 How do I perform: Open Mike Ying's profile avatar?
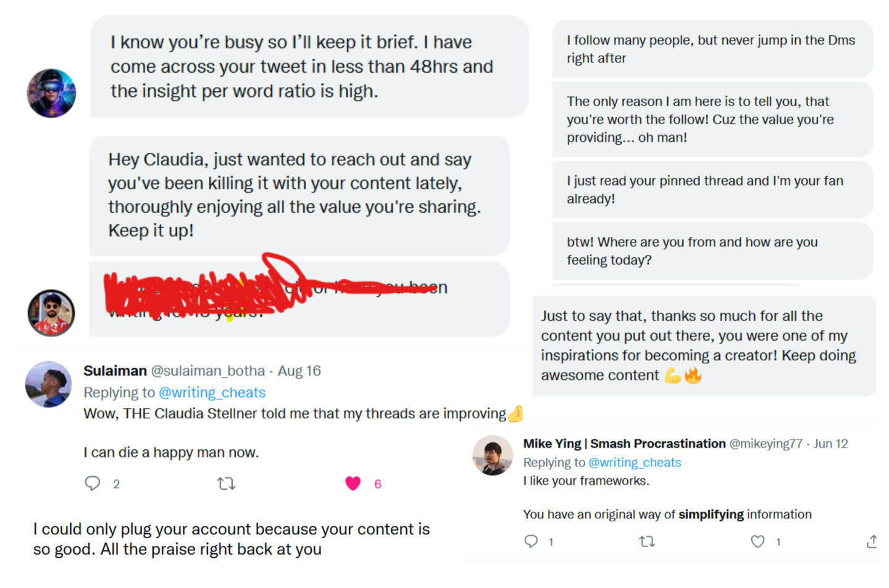[x=492, y=455]
